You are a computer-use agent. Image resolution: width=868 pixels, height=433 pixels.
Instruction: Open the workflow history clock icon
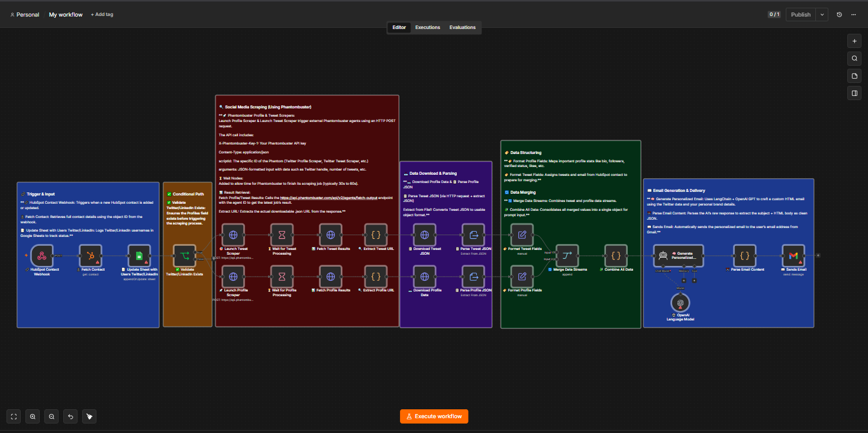pos(839,14)
